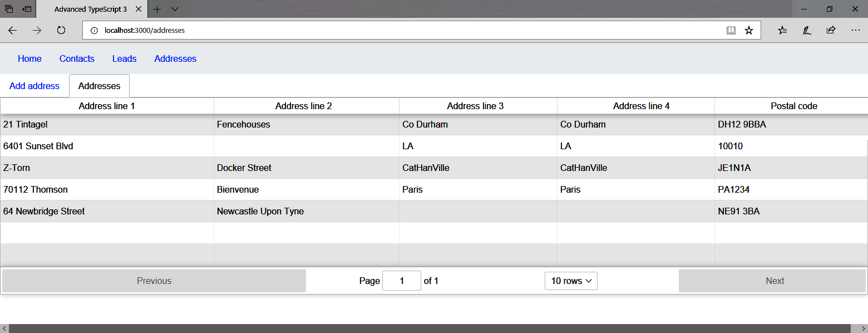Refresh the page with reload icon

61,31
